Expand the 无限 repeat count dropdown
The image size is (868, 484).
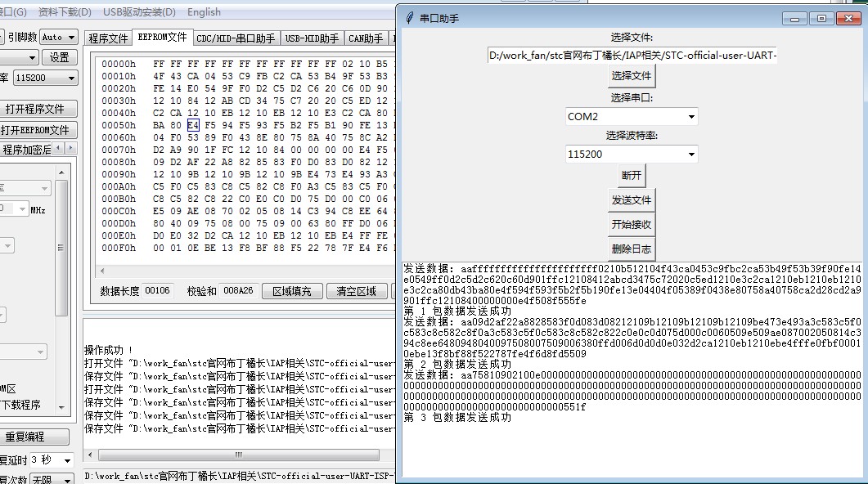coord(67,480)
